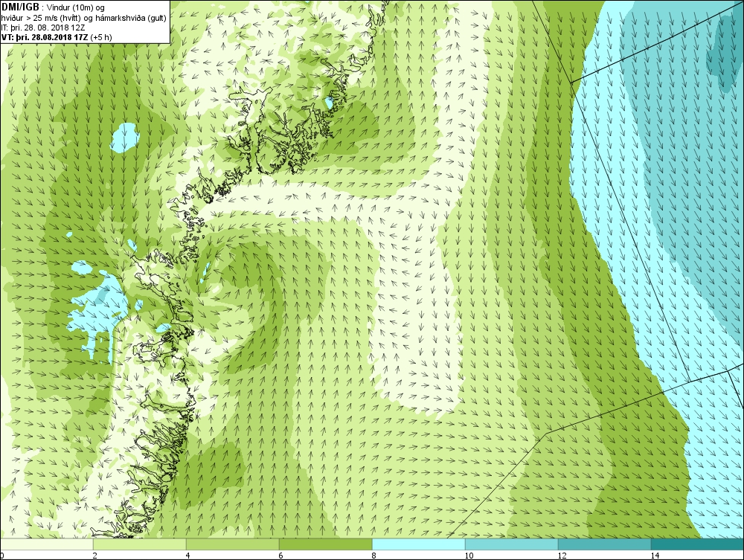
Task: Click the DMI/IGB title text
Action: coord(20,7)
